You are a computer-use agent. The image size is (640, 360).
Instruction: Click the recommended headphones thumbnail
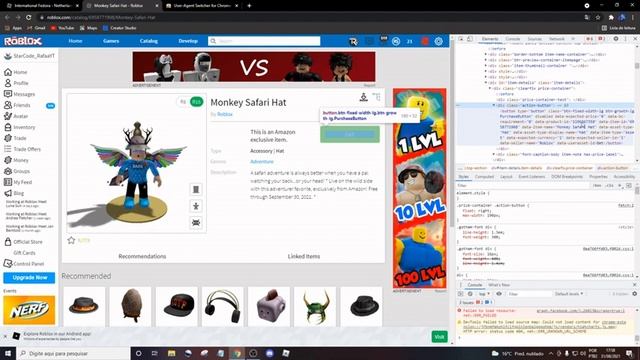pos(222,307)
